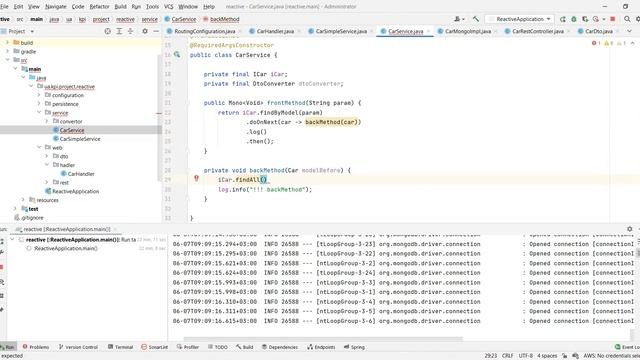The image size is (640, 360).
Task: Open the TODO tool window
Action: 218,347
